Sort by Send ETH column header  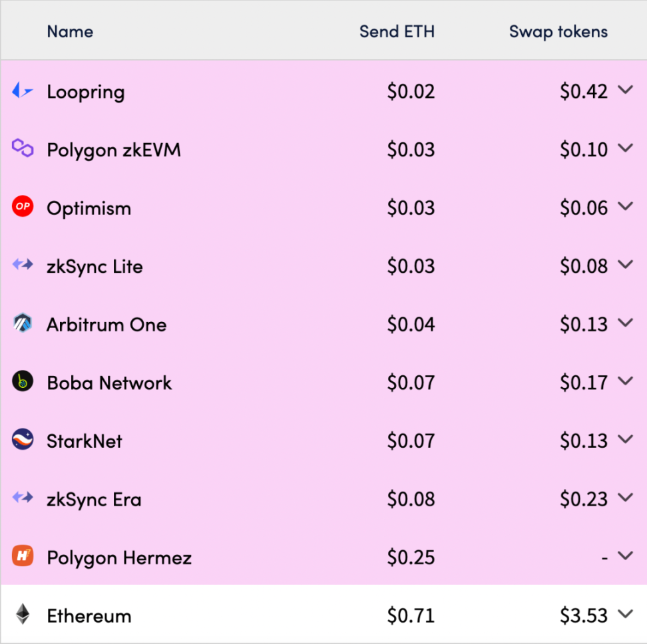(x=397, y=31)
